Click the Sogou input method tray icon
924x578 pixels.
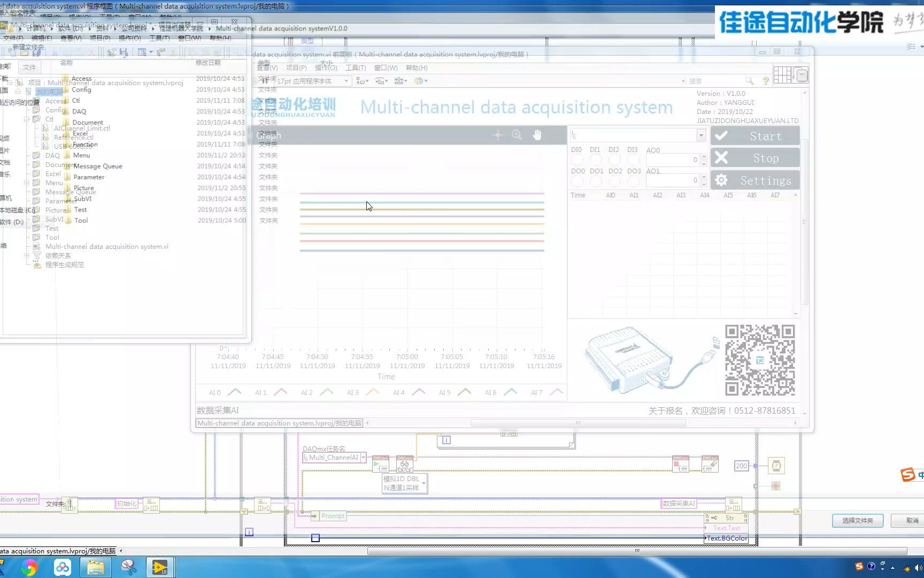coord(859,566)
